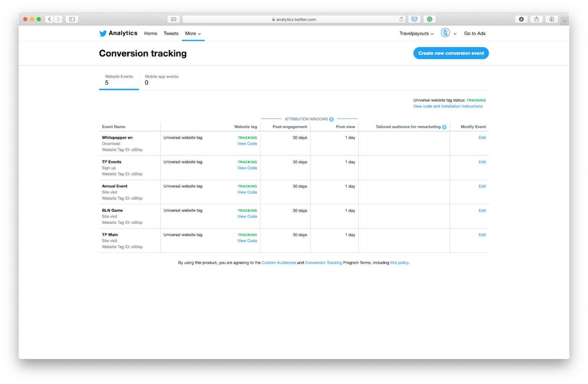
Task: Click the browser page reload icon
Action: [402, 19]
